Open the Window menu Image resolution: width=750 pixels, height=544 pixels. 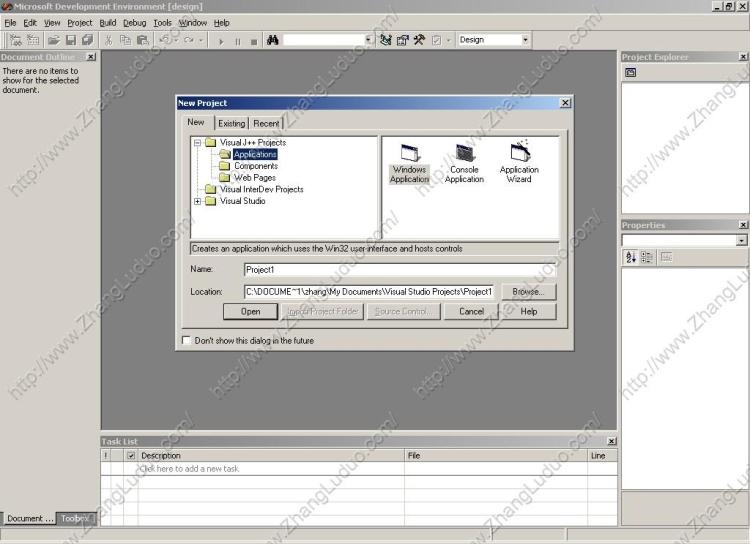(x=193, y=22)
